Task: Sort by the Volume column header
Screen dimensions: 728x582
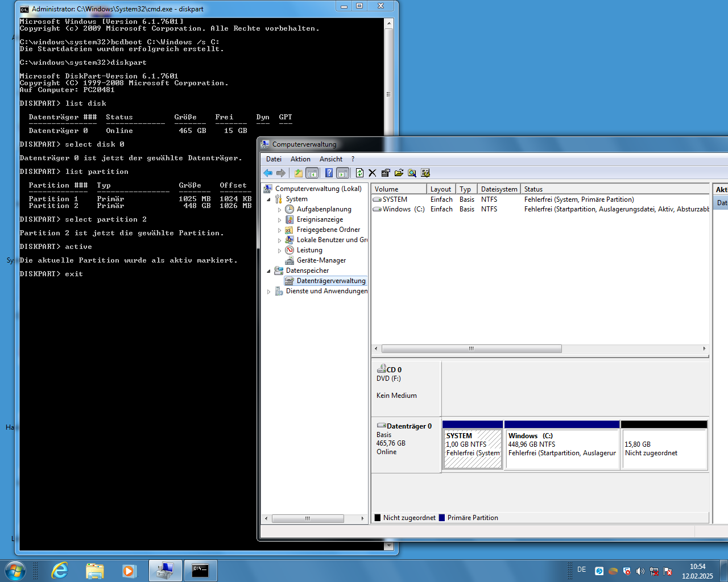Action: point(399,189)
